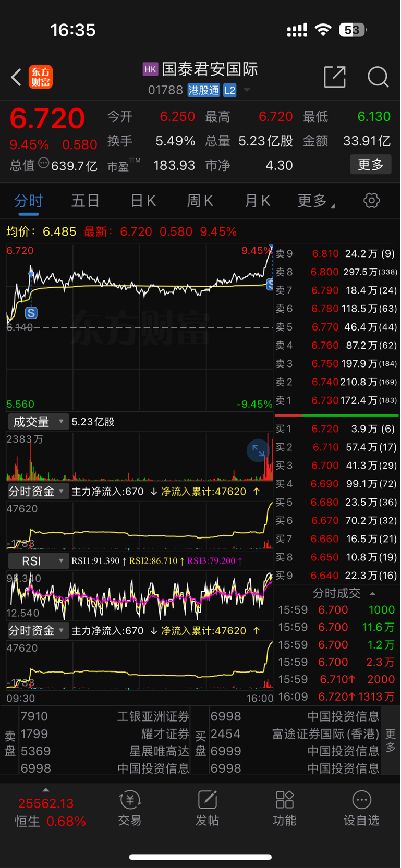The image size is (401, 868).
Task: Tap the battery indicator in status bar
Action: click(x=353, y=30)
